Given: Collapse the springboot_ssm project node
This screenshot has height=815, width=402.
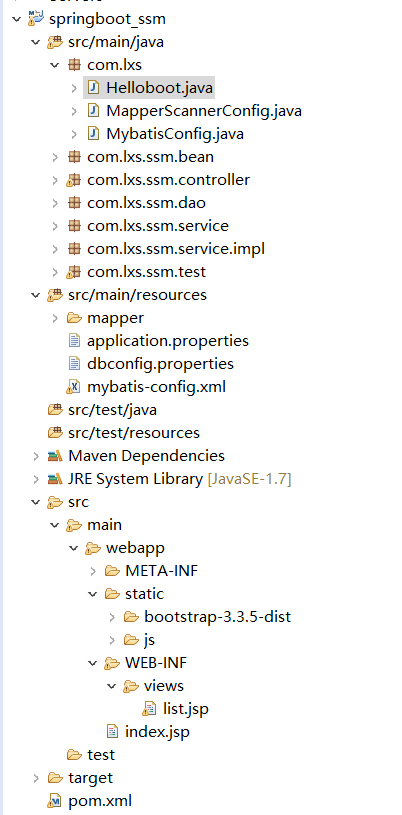Looking at the screenshot, I should tap(17, 19).
